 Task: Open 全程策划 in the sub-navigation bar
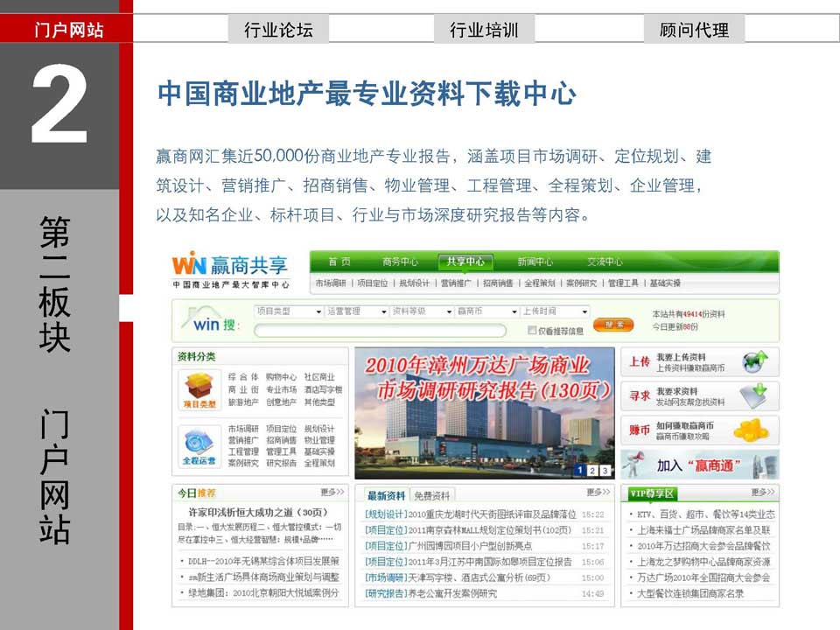[x=540, y=283]
